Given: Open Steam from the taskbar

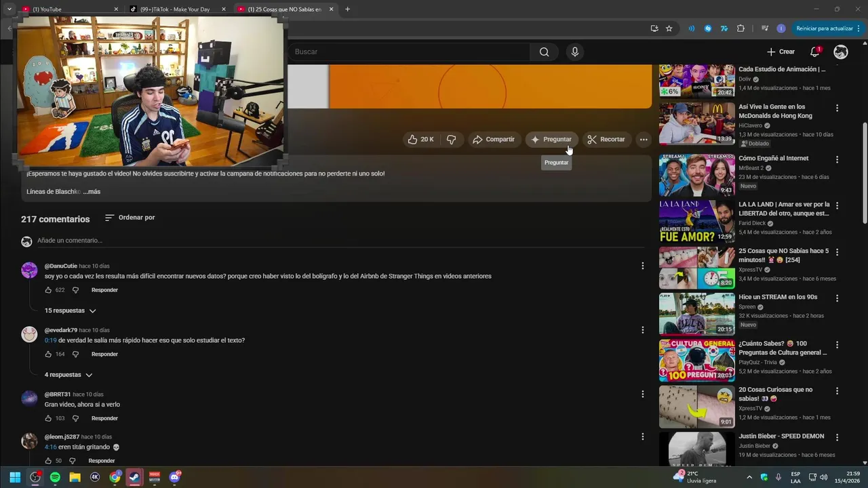Looking at the screenshot, I should click(135, 477).
